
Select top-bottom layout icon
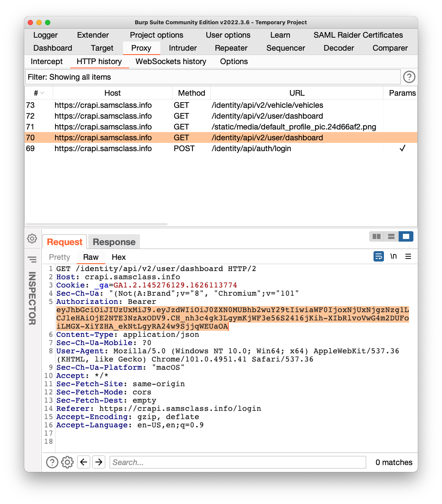click(x=391, y=236)
